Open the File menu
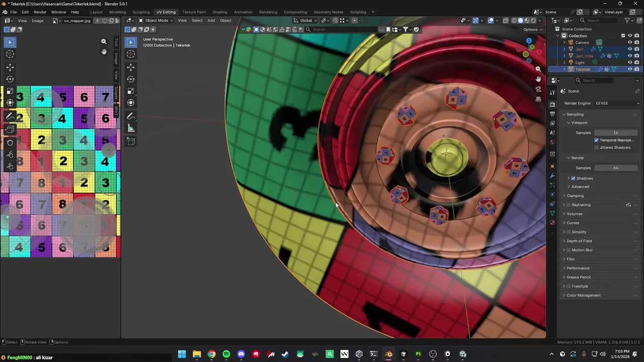 (x=14, y=12)
